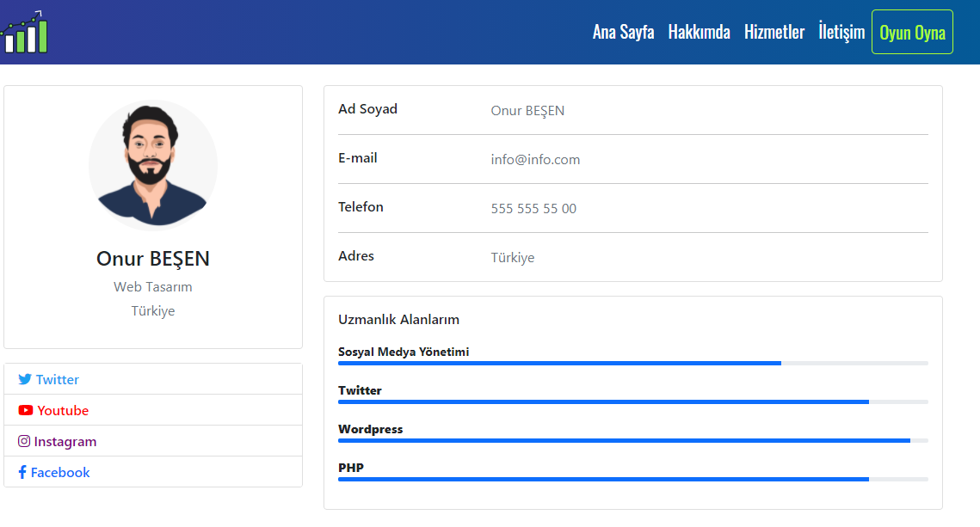The height and width of the screenshot is (527, 980).
Task: Open the Twitter profile link
Action: [49, 379]
